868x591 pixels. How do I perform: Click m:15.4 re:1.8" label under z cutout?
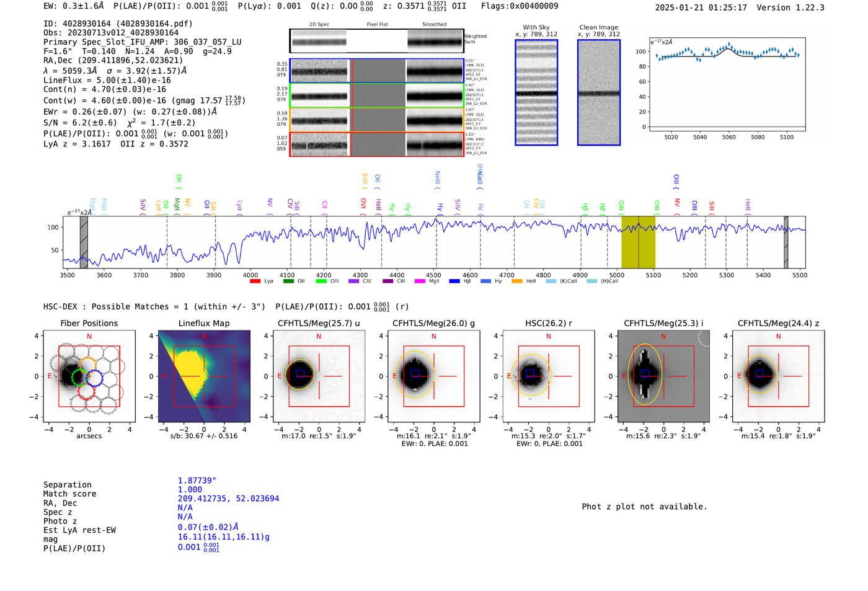[x=778, y=436]
